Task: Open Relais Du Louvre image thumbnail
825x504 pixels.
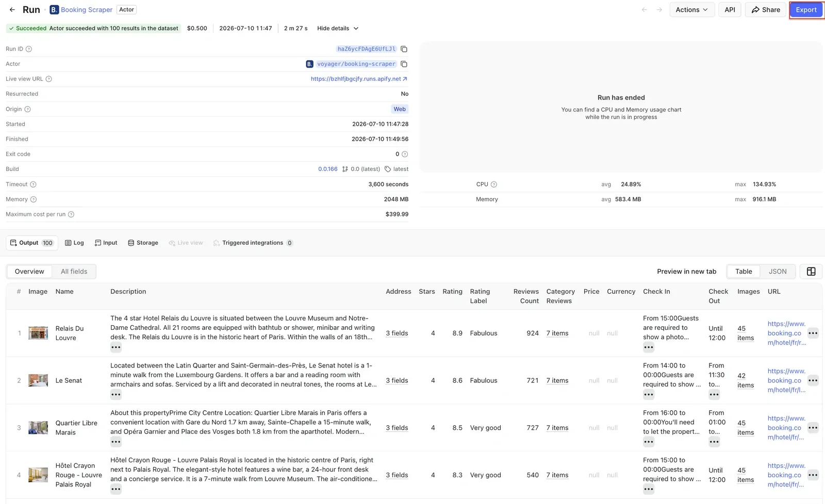Action: coord(38,333)
